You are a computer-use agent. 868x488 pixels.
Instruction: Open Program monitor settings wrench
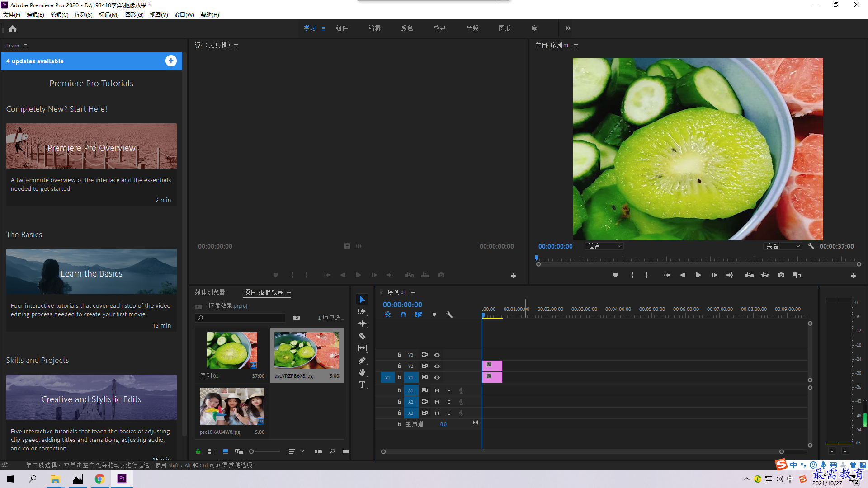click(811, 246)
